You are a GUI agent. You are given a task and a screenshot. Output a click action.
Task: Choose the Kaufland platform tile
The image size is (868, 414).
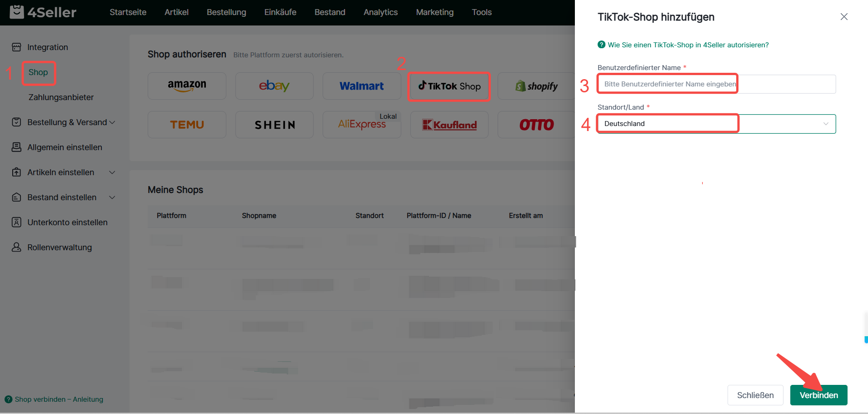449,125
